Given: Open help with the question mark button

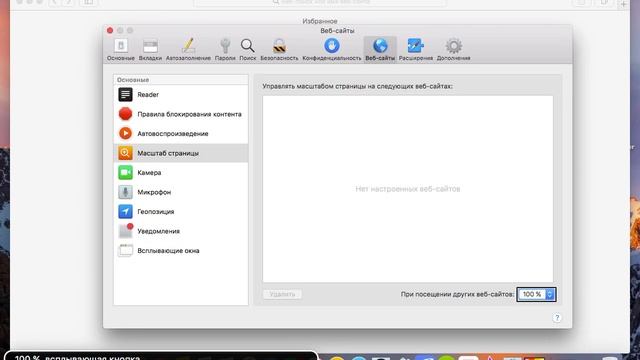Looking at the screenshot, I should point(557,318).
